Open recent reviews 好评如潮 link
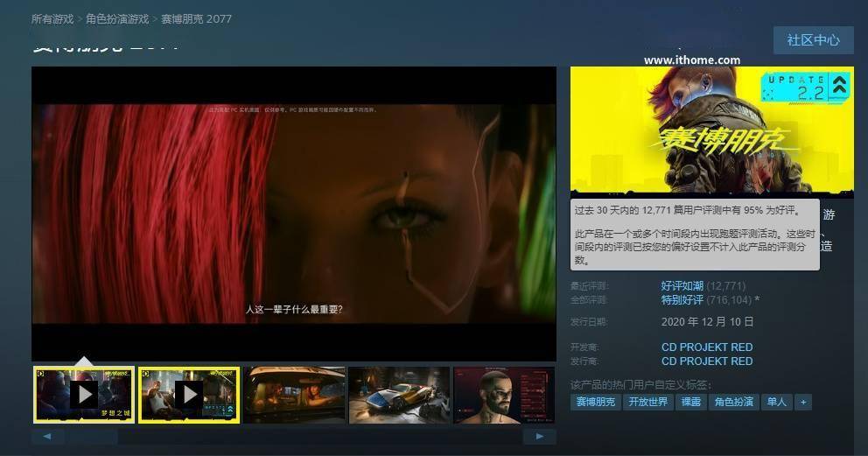 682,285
